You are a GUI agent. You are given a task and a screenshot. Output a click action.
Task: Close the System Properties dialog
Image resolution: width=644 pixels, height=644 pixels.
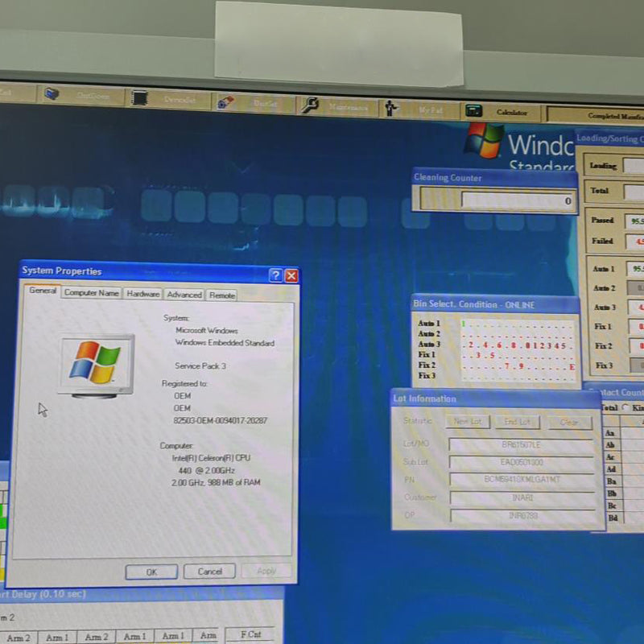(291, 275)
